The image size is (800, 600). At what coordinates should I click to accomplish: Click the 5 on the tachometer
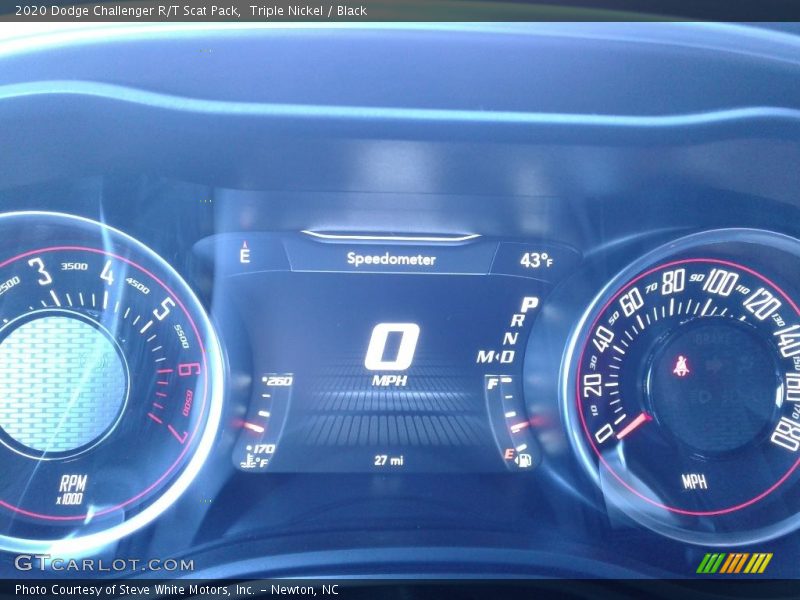tap(165, 309)
